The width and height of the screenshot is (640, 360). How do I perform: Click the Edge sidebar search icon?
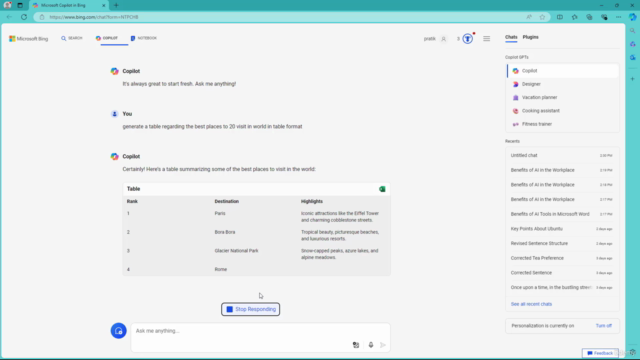coord(633,31)
